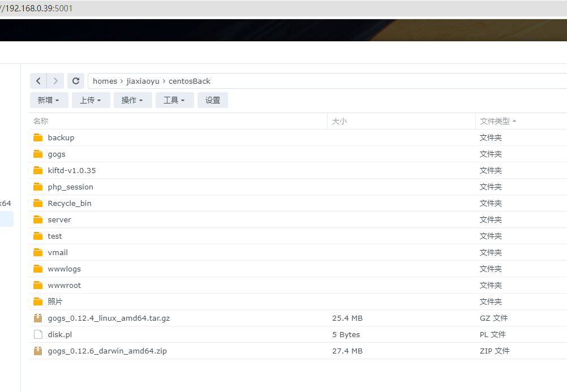Sort by 大小 column header
The width and height of the screenshot is (567, 392).
(x=340, y=121)
